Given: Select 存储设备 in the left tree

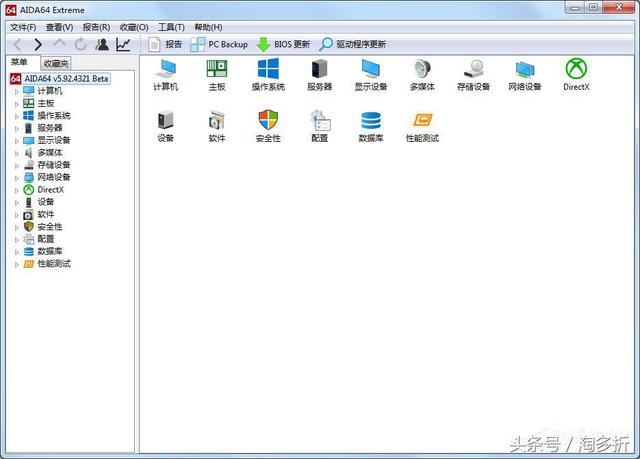Looking at the screenshot, I should 54,165.
